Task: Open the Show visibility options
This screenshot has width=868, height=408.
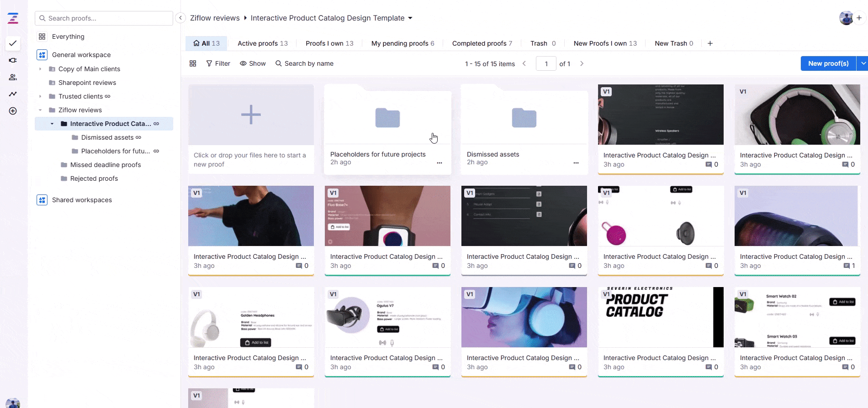Action: coord(253,63)
